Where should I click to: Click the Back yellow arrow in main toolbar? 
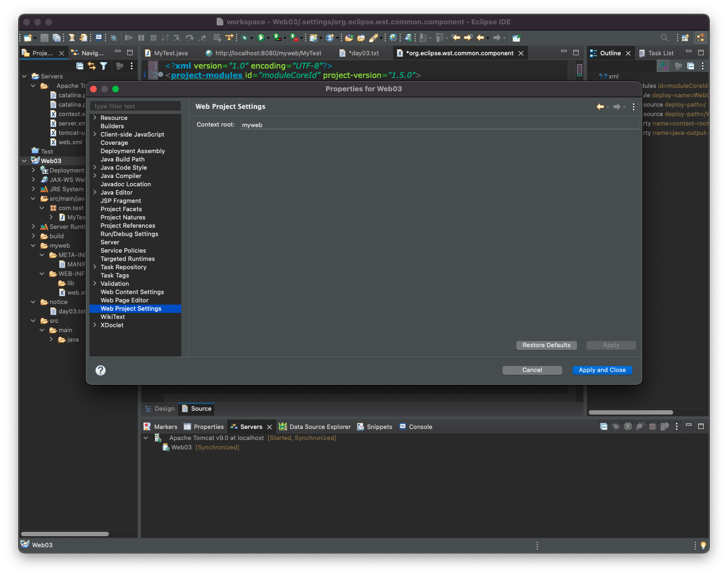(480, 38)
